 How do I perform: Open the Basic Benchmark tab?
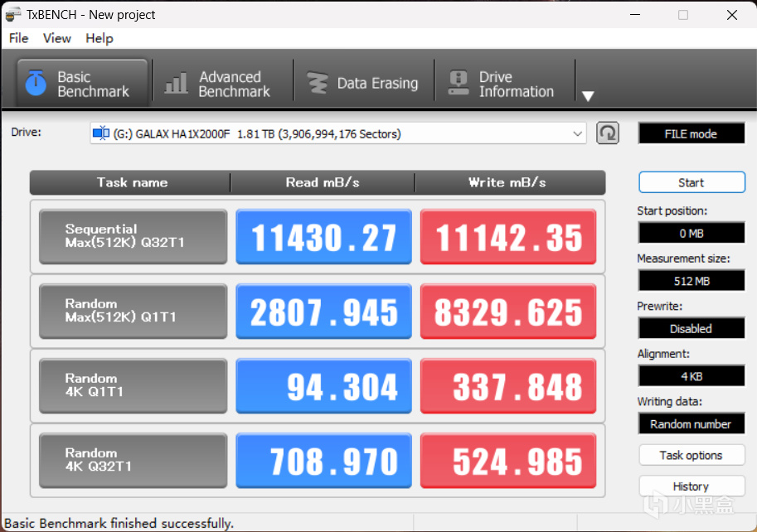[x=83, y=83]
